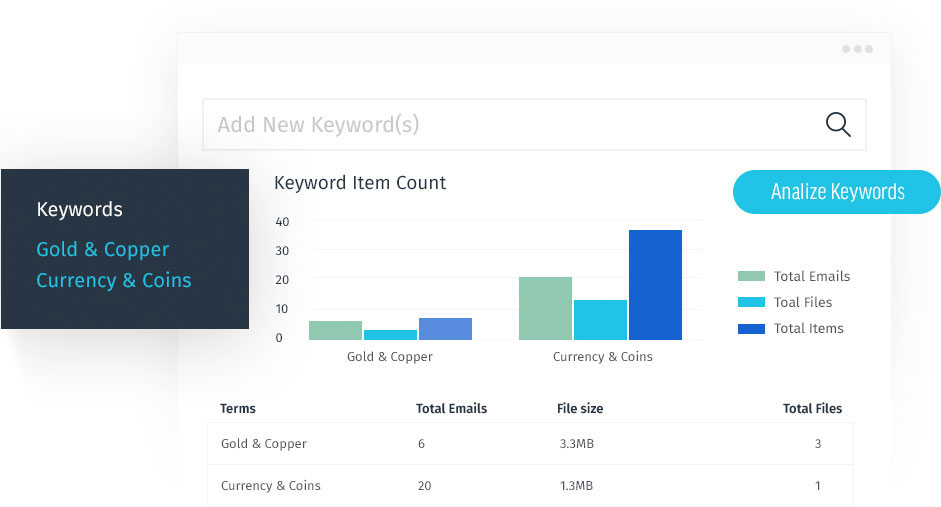Click the Total Emails legend swatch
This screenshot has width=941, height=507.
pos(751,276)
